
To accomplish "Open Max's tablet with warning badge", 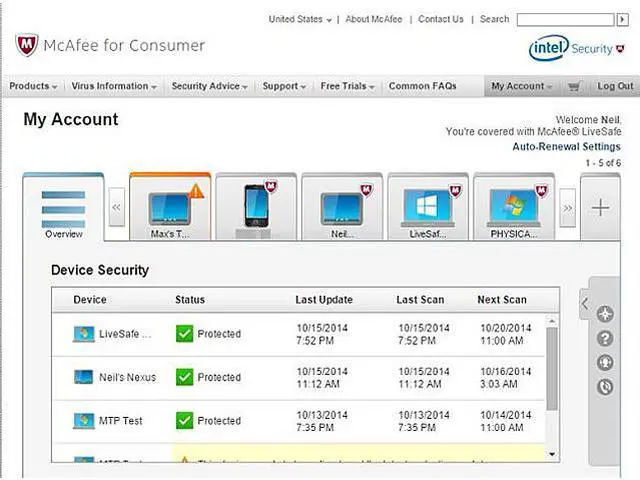I will (170, 208).
